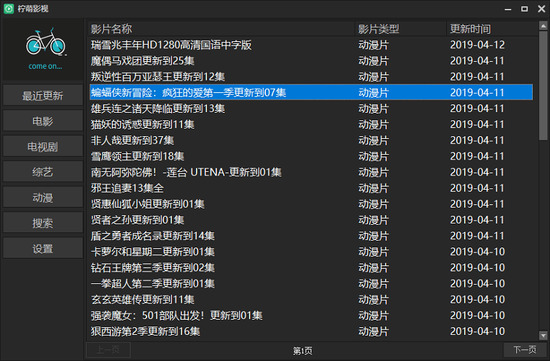The image size is (550, 361).
Task: Select the 综艺 category
Action: (43, 172)
